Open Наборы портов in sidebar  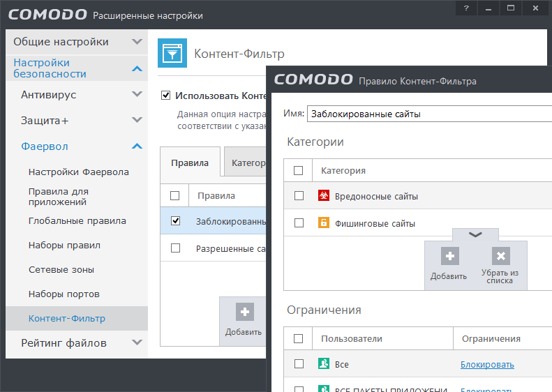coord(64,294)
